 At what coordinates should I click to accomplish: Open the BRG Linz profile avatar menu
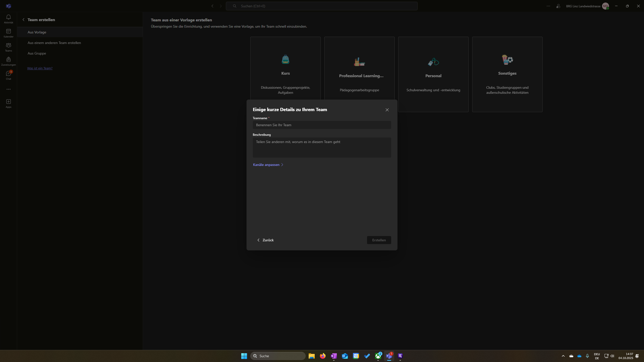coord(605,6)
